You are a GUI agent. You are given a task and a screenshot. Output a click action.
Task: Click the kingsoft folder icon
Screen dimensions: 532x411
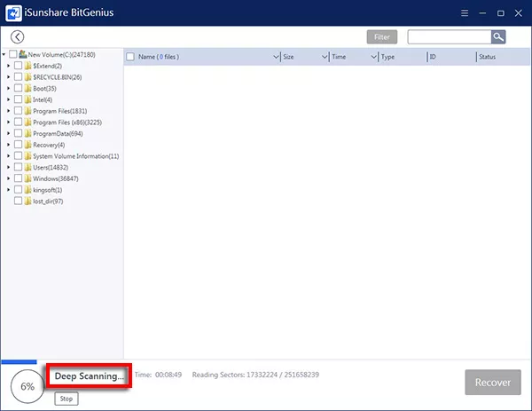point(28,190)
